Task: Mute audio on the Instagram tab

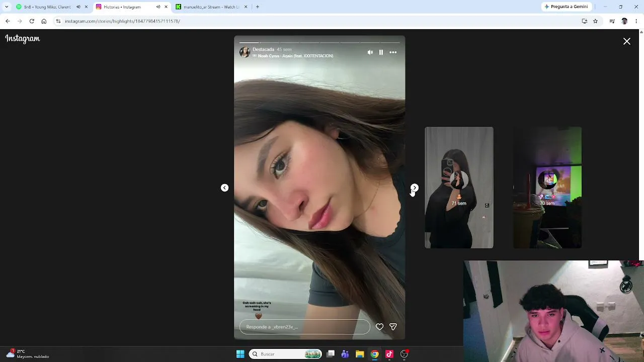Action: click(158, 7)
